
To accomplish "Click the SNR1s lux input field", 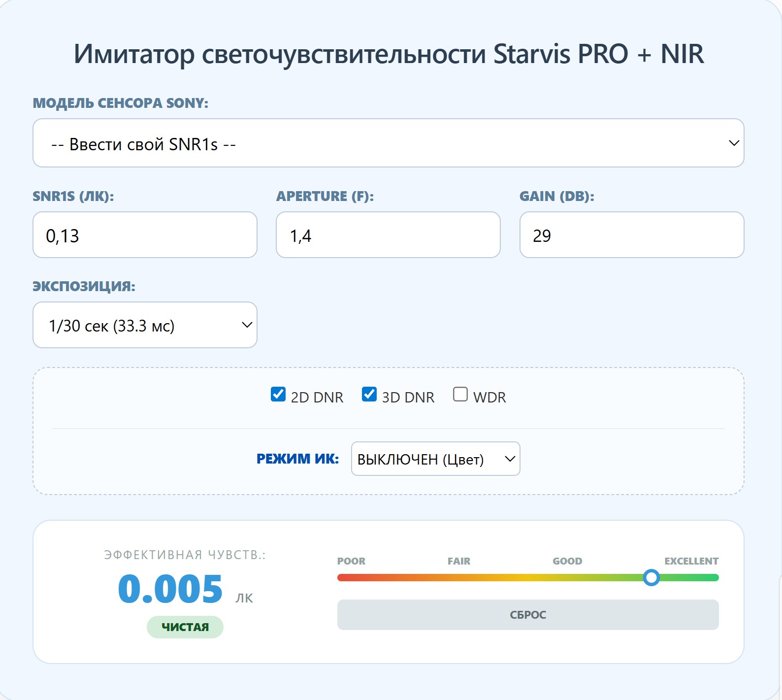I will [145, 235].
